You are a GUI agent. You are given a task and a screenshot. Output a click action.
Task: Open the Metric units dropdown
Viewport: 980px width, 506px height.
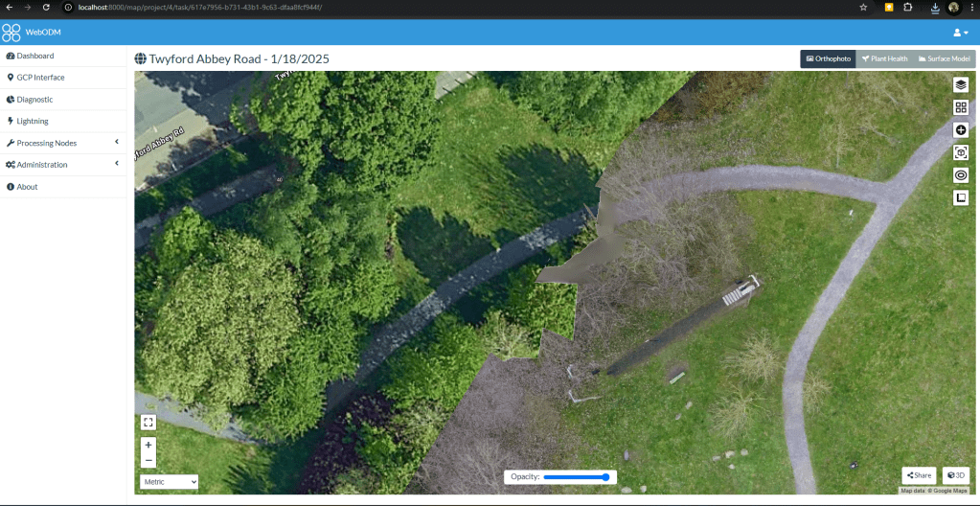(169, 481)
